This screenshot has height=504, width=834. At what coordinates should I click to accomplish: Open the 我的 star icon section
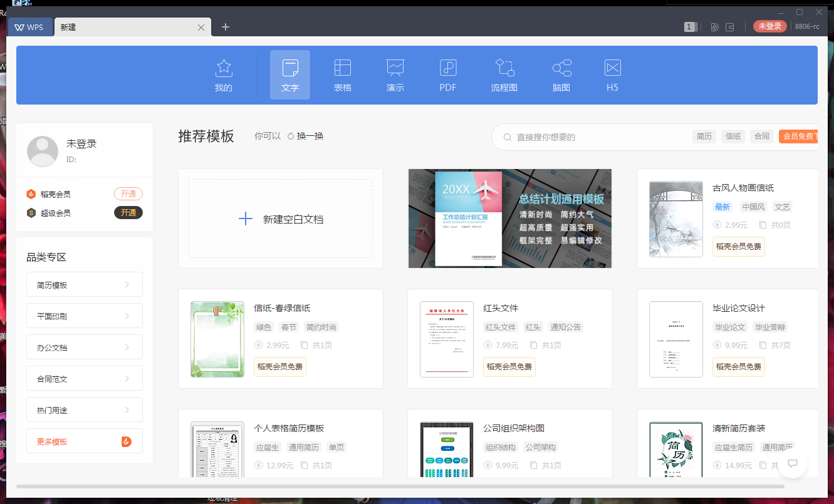(x=224, y=75)
